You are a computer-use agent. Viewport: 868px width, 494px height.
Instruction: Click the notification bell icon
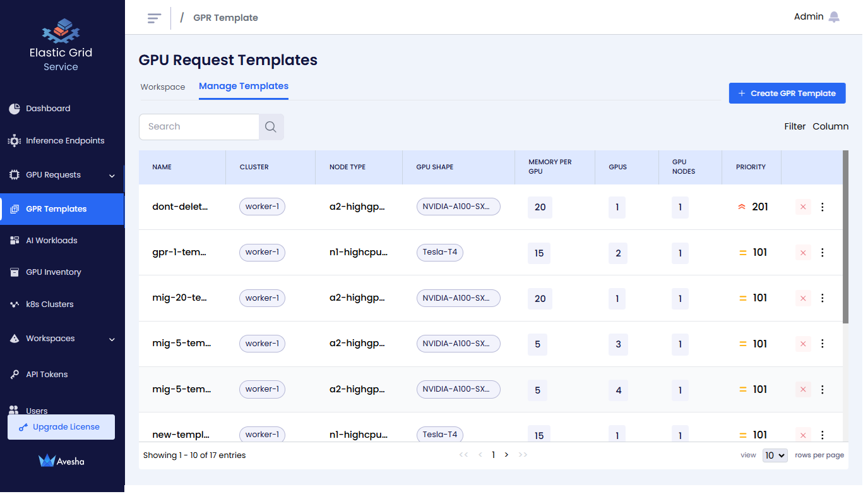(x=834, y=17)
